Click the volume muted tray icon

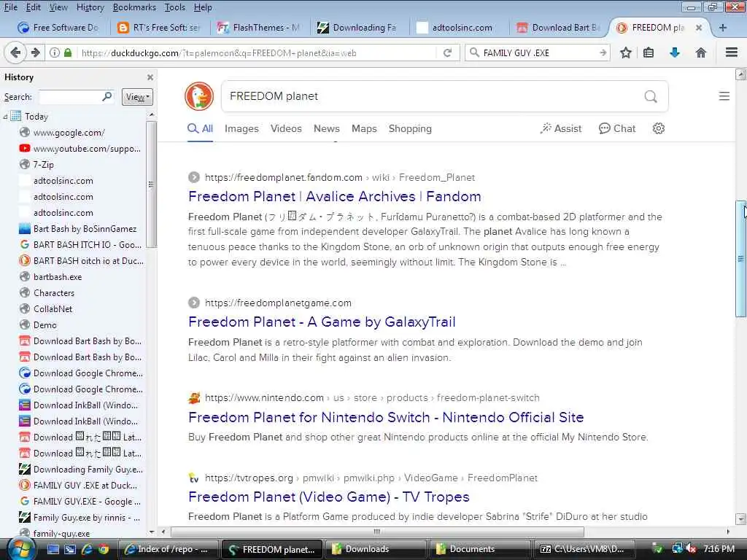(x=691, y=549)
